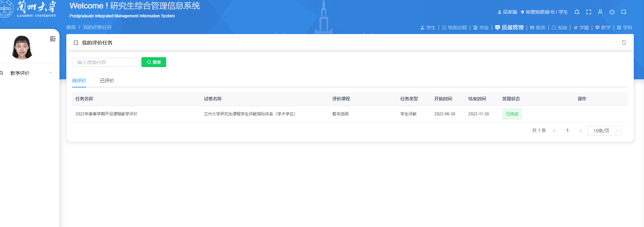
Task: Click the power logout icon
Action: click(612, 12)
